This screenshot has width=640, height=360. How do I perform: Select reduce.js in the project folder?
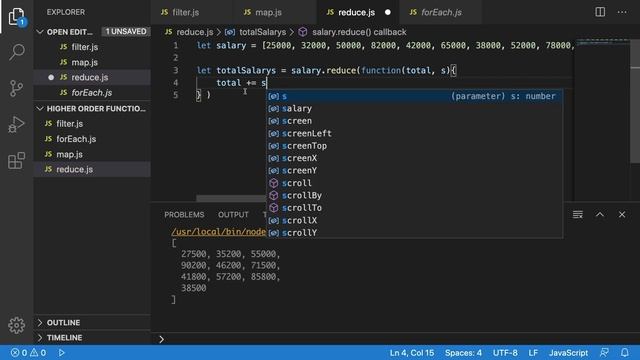pos(92,169)
